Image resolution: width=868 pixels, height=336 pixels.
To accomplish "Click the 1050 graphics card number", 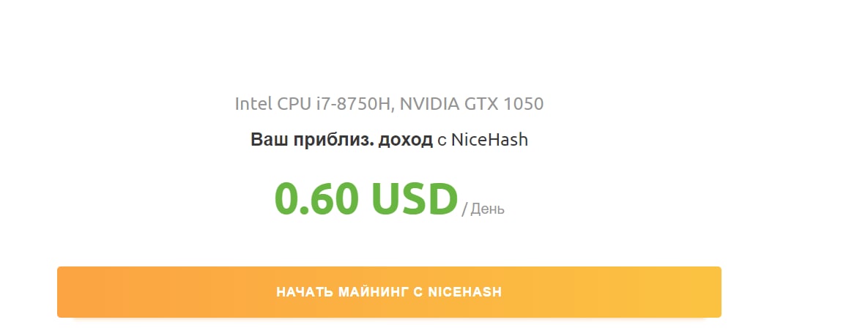I will pos(524,104).
